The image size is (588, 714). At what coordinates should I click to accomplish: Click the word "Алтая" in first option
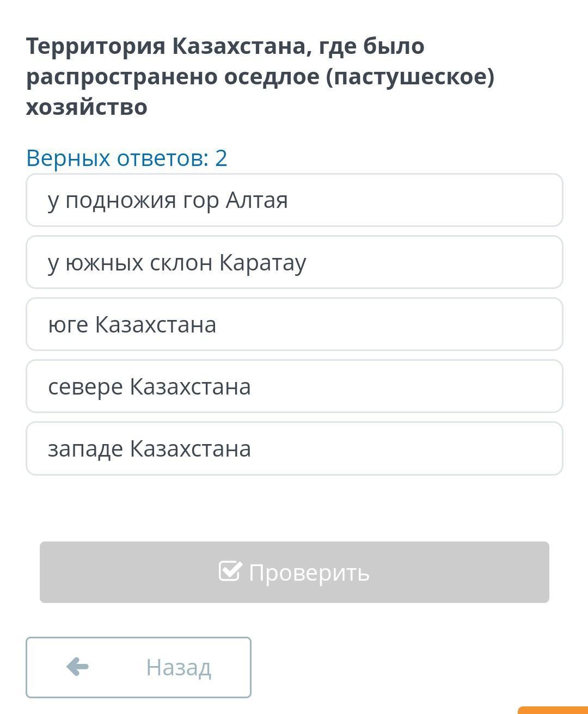coord(256,200)
